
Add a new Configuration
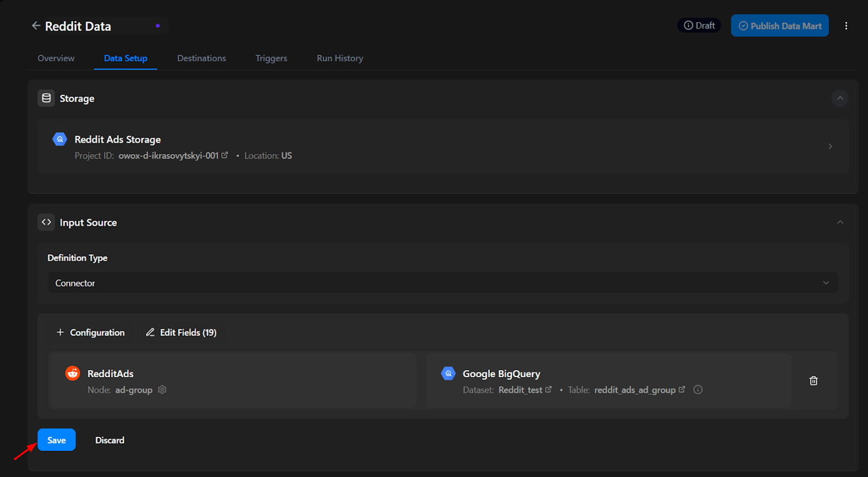90,333
